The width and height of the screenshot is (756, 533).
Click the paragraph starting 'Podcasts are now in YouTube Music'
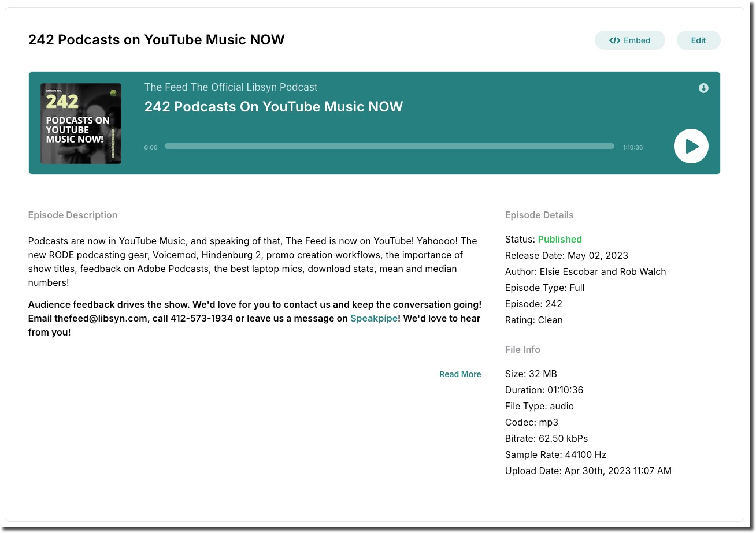coord(253,262)
